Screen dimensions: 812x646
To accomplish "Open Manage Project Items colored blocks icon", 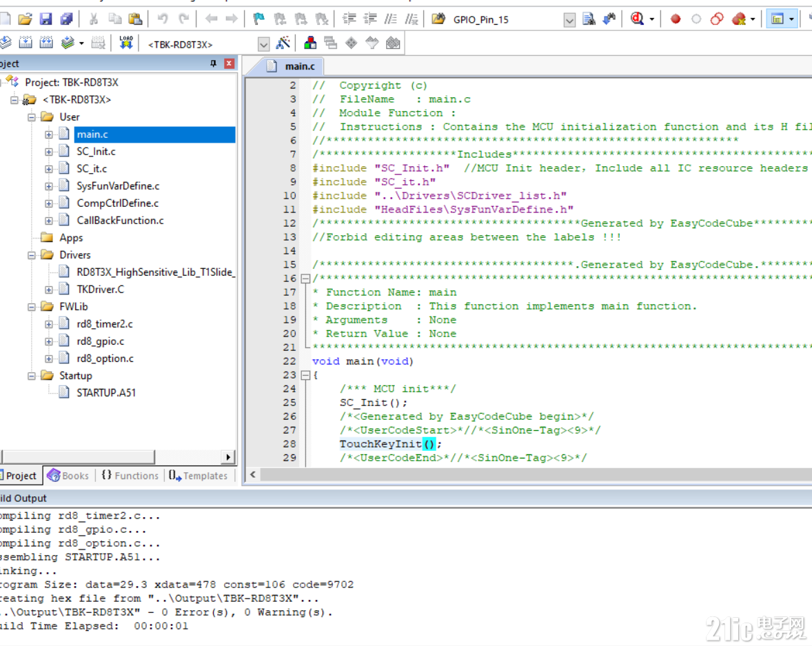I will click(310, 43).
